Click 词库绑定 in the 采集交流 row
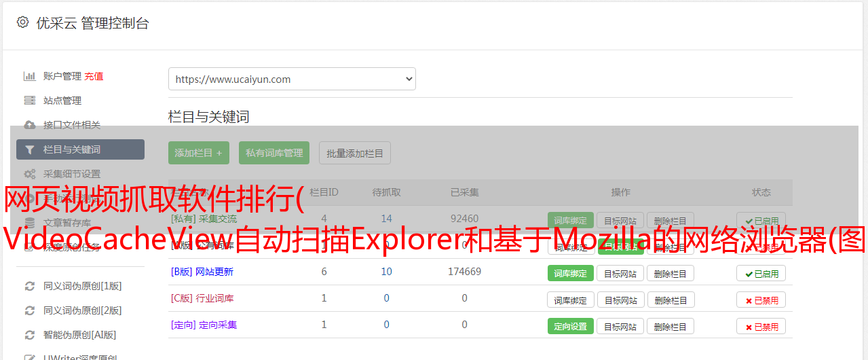The height and width of the screenshot is (360, 868). 571,220
